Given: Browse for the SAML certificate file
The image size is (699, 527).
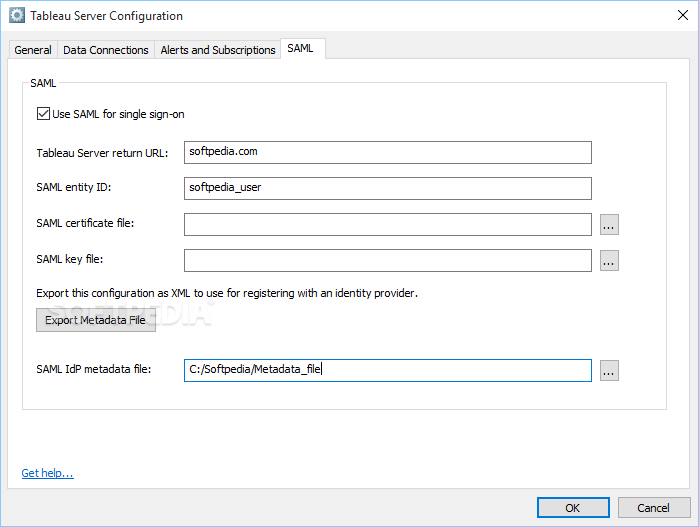Looking at the screenshot, I should pos(609,224).
